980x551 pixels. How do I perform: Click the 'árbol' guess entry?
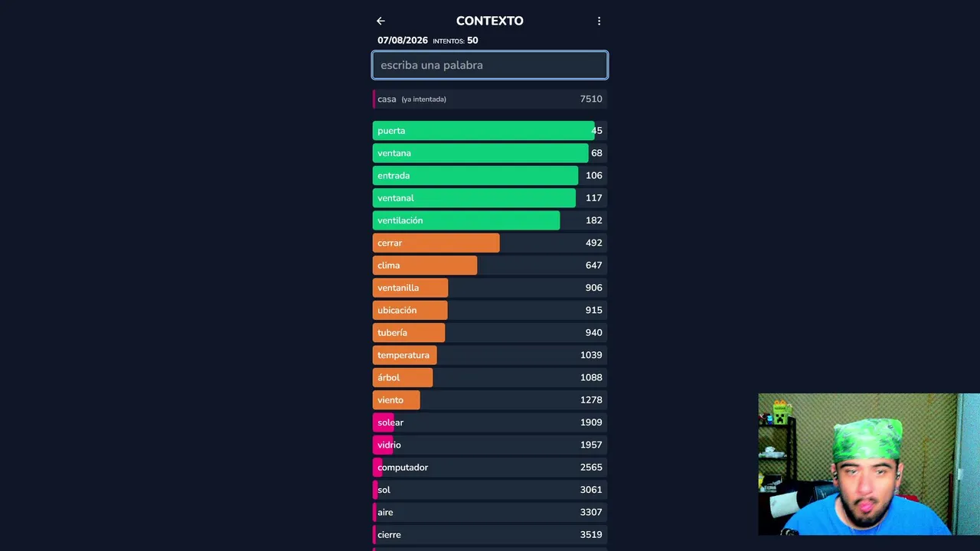click(490, 377)
